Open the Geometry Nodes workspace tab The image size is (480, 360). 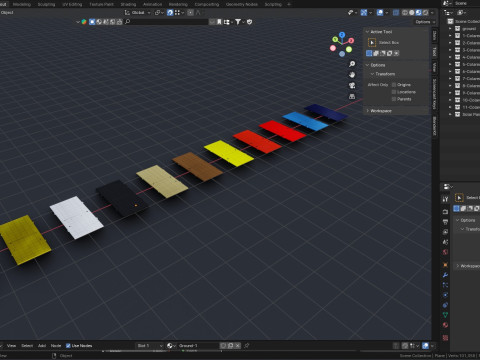tap(242, 4)
